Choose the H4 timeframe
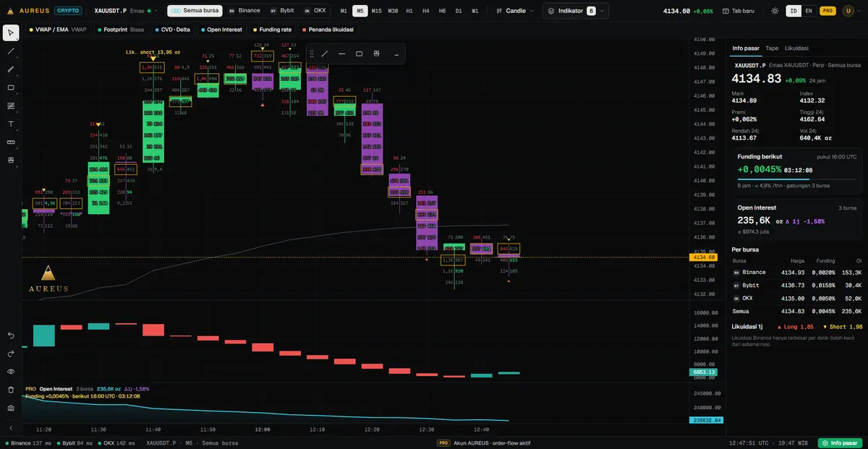The image size is (868, 449). 426,11
